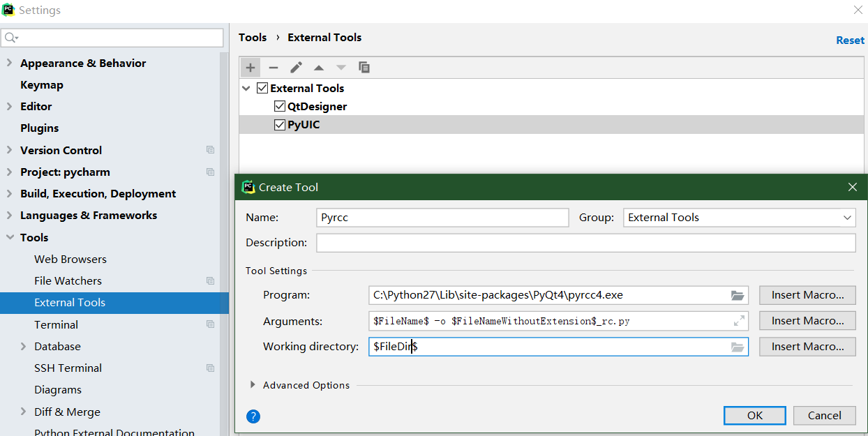Expand the Database subsection
The width and height of the screenshot is (868, 436).
(24, 346)
